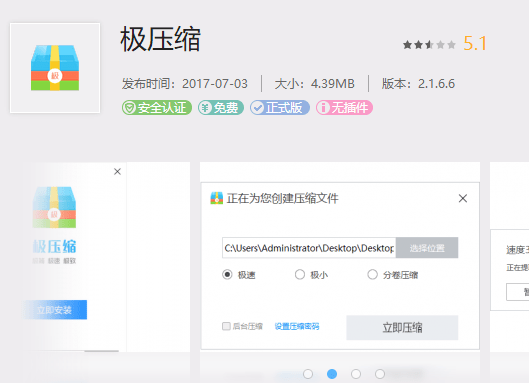Click the 极压缩 title heading
Screen dimensions: 529x383
point(161,39)
